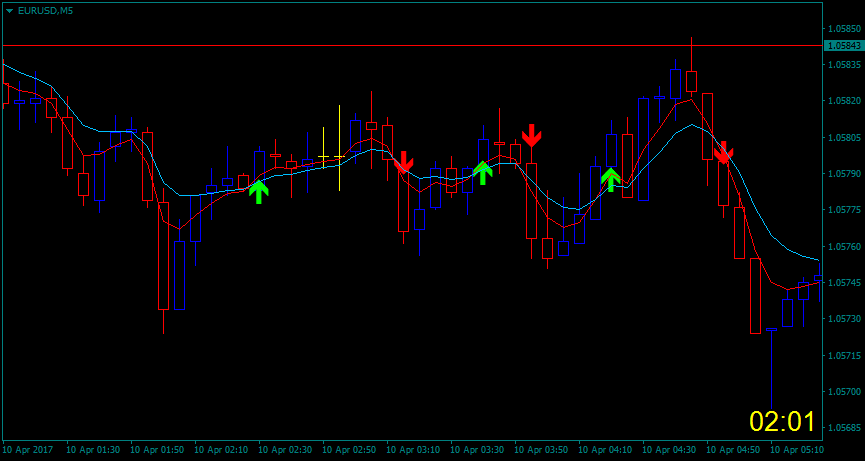Image resolution: width=865 pixels, height=461 pixels.
Task: Click the 10 Apr 03:30 time label
Action: point(477,450)
